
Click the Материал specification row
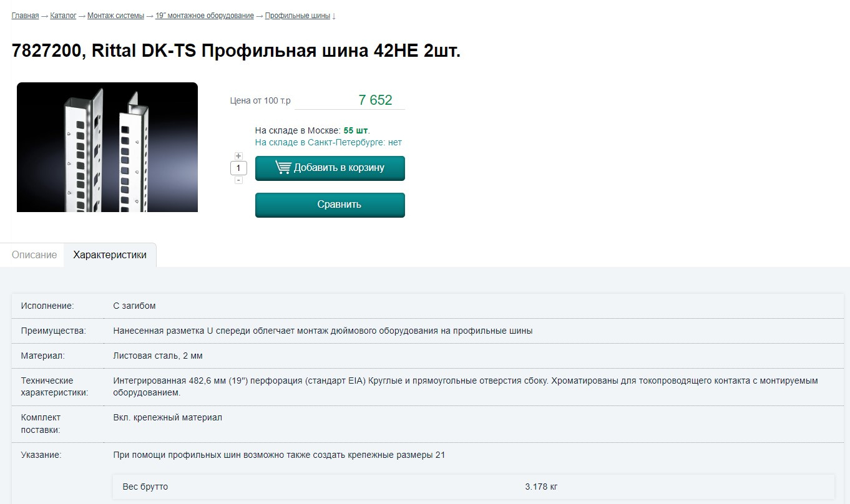425,356
